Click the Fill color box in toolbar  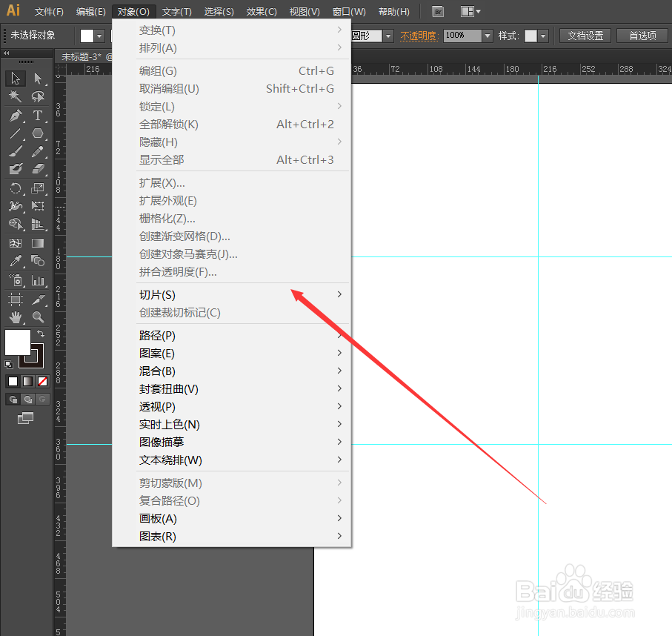click(17, 342)
